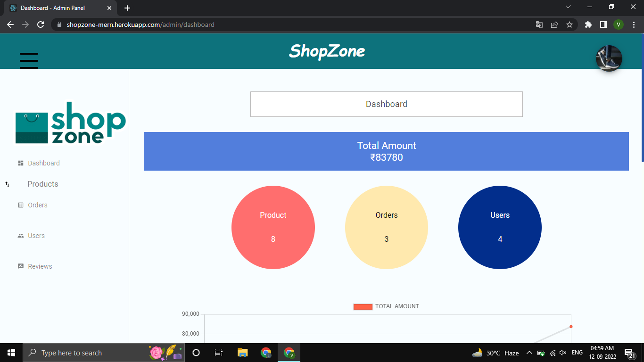Mute system volume from the taskbar
This screenshot has height=362, width=644.
pyautogui.click(x=563, y=353)
